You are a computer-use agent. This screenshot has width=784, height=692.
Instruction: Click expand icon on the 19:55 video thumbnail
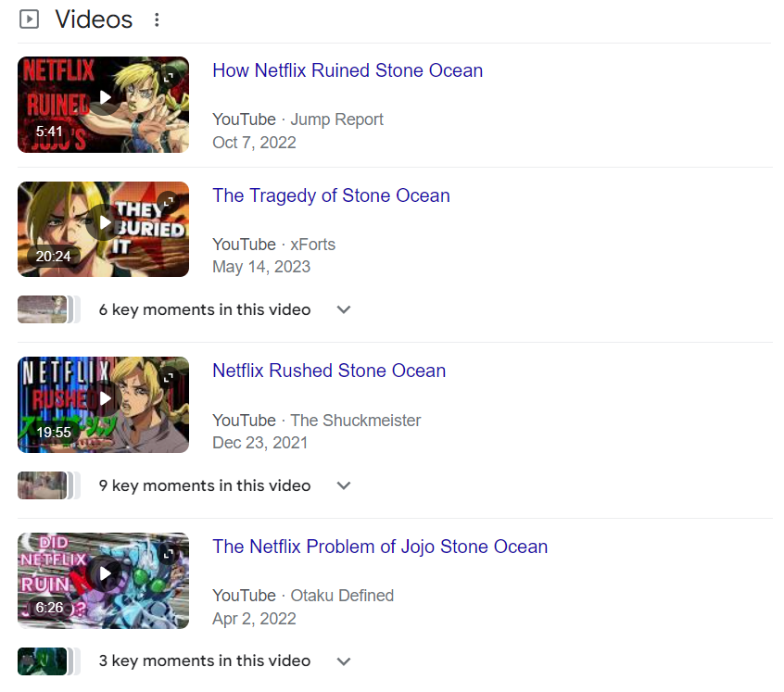169,377
